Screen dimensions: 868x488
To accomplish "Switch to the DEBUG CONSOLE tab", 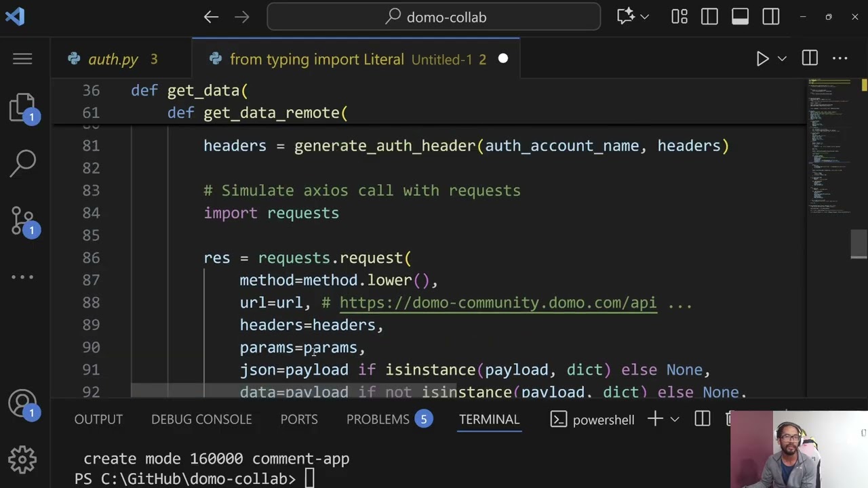I will click(201, 420).
